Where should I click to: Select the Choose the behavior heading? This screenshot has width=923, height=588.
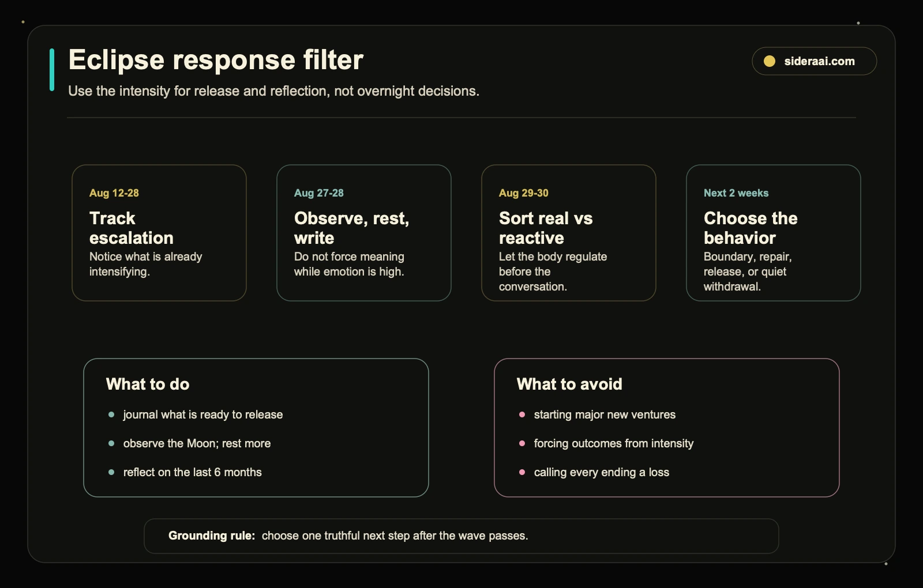tap(751, 228)
